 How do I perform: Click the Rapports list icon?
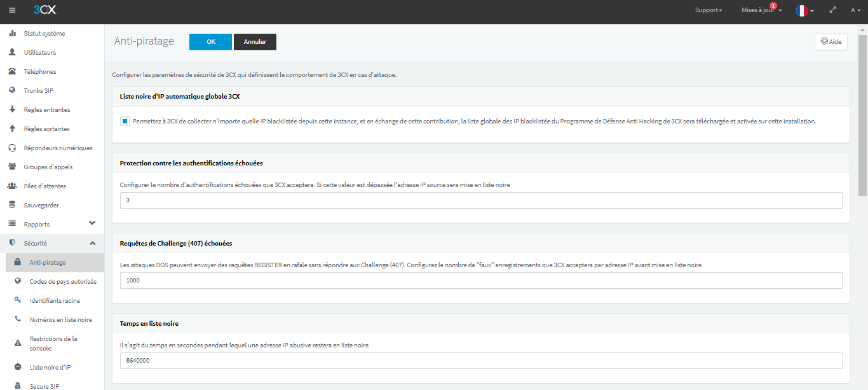coord(12,224)
